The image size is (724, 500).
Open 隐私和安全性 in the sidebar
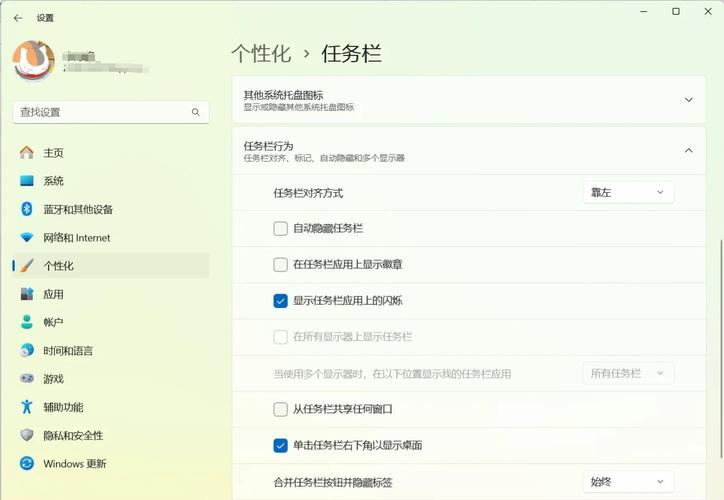73,436
